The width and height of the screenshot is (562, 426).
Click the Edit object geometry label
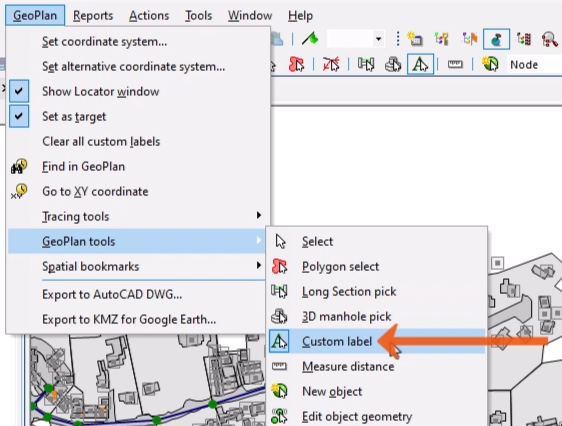coord(357,416)
